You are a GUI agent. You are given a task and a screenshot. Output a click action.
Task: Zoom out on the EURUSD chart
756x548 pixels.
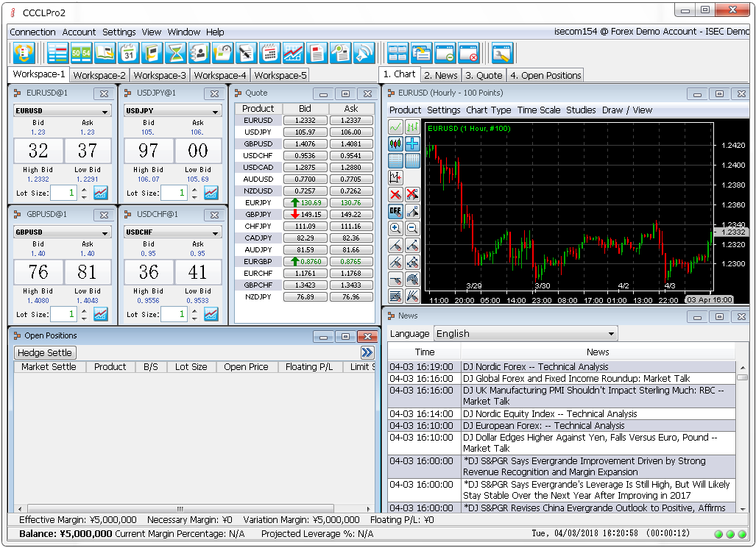pos(412,228)
